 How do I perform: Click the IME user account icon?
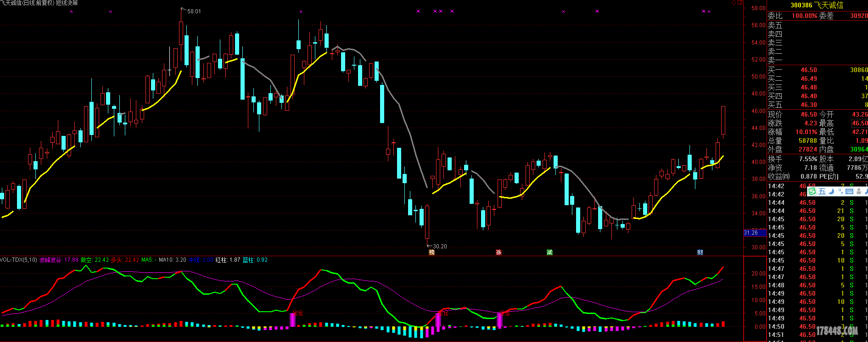pyautogui.click(x=859, y=191)
